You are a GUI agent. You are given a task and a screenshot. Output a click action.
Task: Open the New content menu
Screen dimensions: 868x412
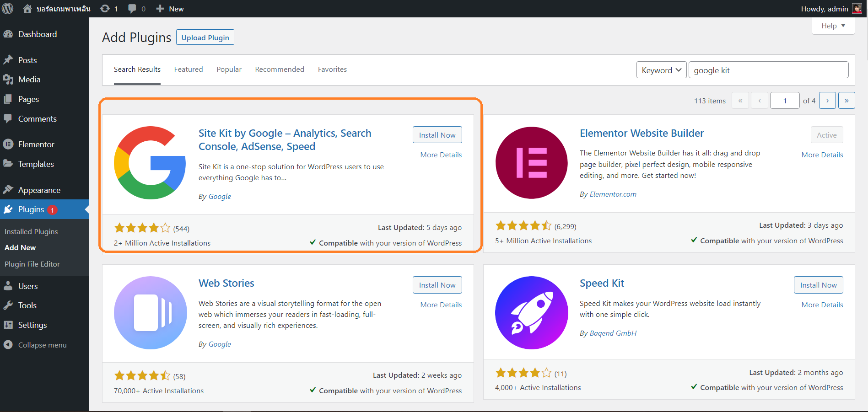click(170, 9)
